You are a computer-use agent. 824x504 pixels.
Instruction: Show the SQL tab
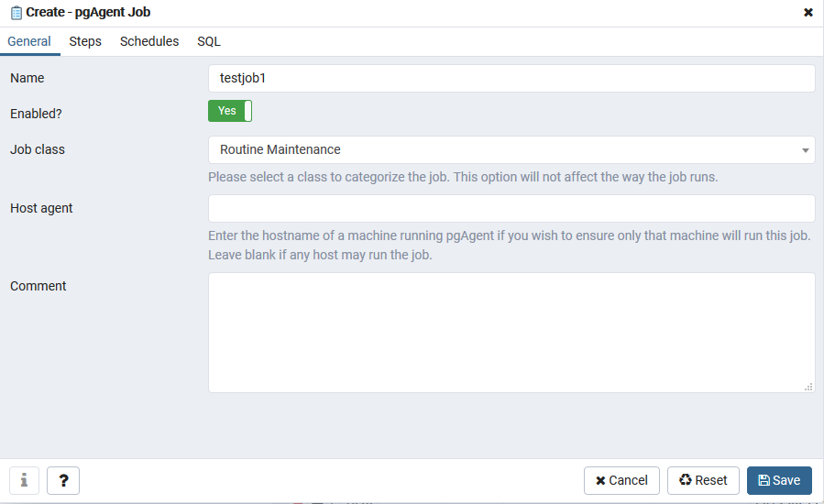click(209, 41)
